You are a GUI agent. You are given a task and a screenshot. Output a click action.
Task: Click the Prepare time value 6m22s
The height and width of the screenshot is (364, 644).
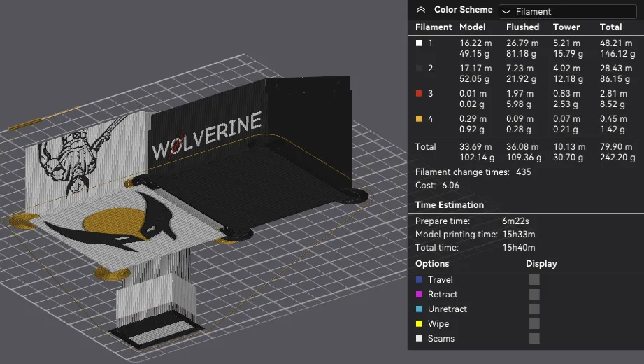pyautogui.click(x=515, y=221)
